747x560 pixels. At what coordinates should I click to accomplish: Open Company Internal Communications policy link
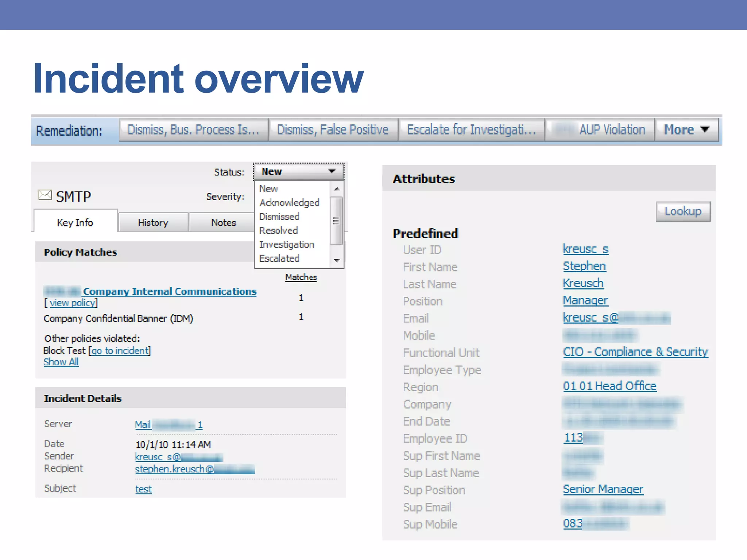(150, 291)
